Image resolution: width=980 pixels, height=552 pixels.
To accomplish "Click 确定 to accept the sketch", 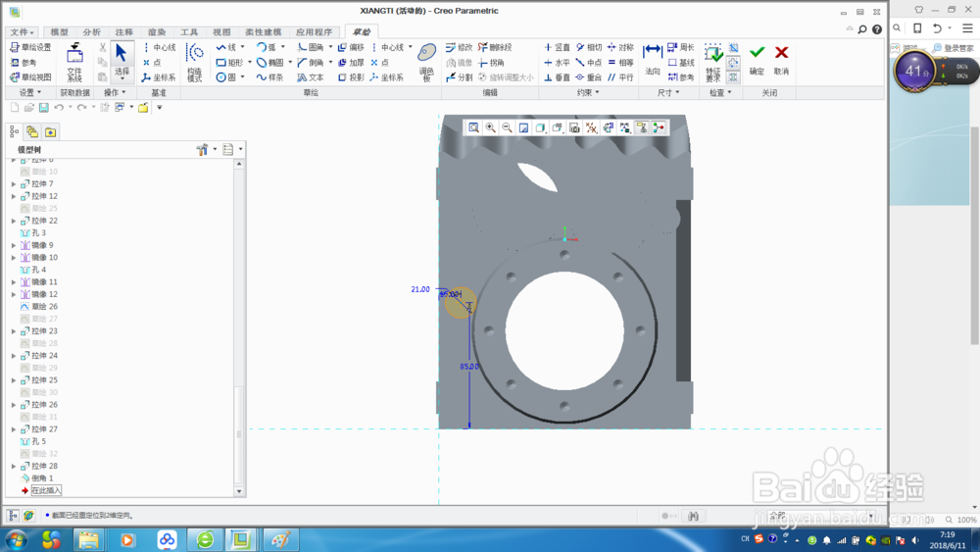I will coord(757,60).
